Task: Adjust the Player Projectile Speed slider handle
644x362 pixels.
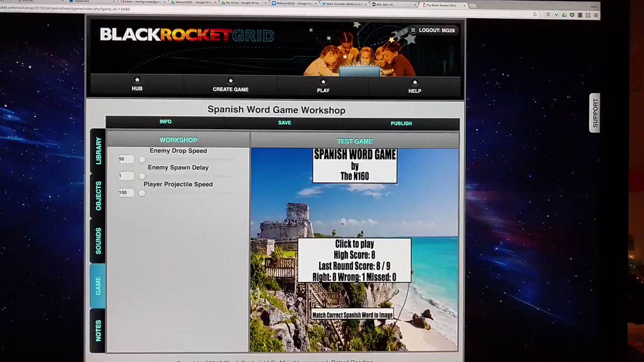Action: pyautogui.click(x=142, y=193)
